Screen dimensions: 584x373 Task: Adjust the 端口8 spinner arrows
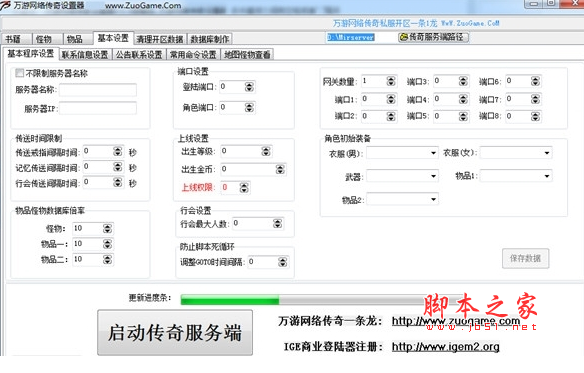[x=535, y=116]
